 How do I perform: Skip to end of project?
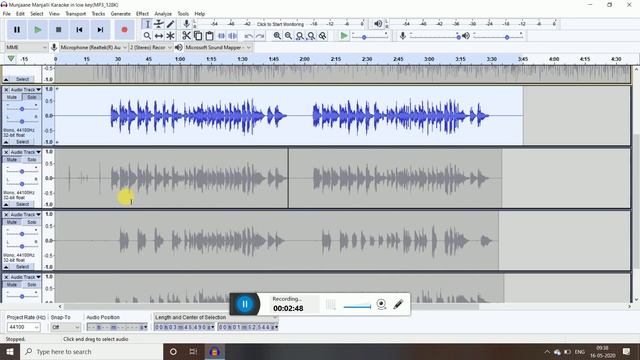(100, 30)
